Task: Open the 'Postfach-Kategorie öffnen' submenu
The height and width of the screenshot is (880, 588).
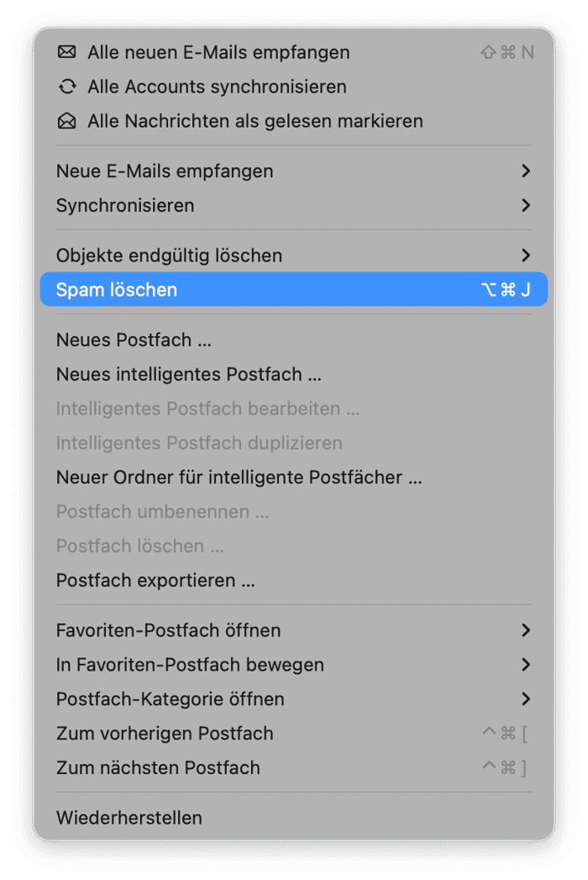Action: click(527, 698)
